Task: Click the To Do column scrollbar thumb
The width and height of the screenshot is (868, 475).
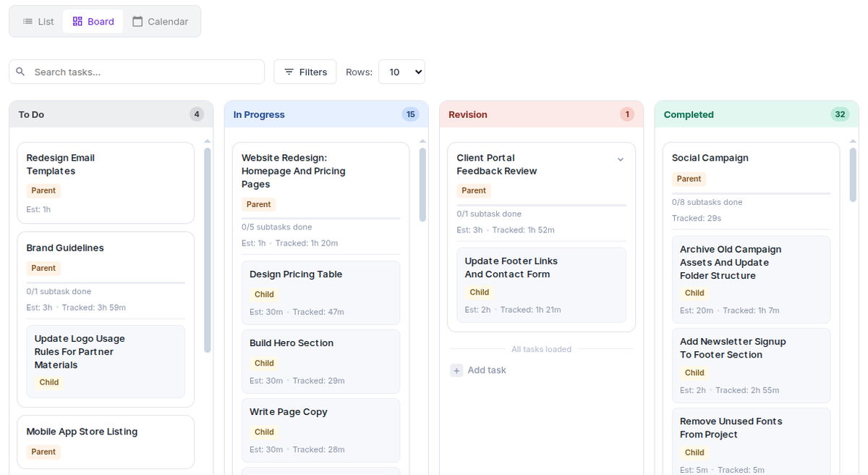Action: 208,250
